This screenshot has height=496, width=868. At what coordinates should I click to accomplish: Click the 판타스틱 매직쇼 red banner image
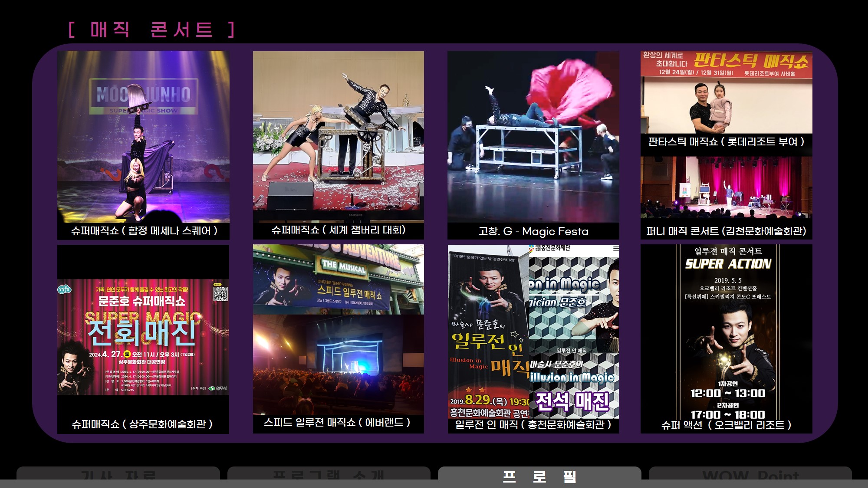click(726, 64)
